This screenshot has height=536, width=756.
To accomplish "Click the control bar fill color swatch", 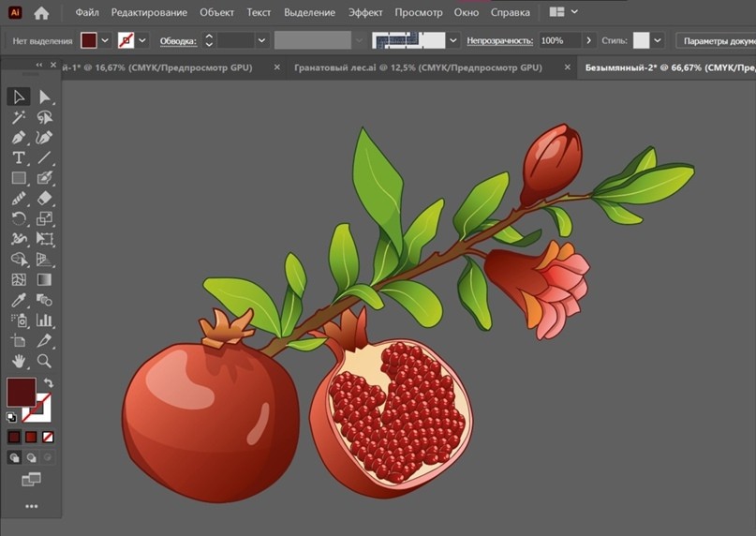I will tap(89, 40).
